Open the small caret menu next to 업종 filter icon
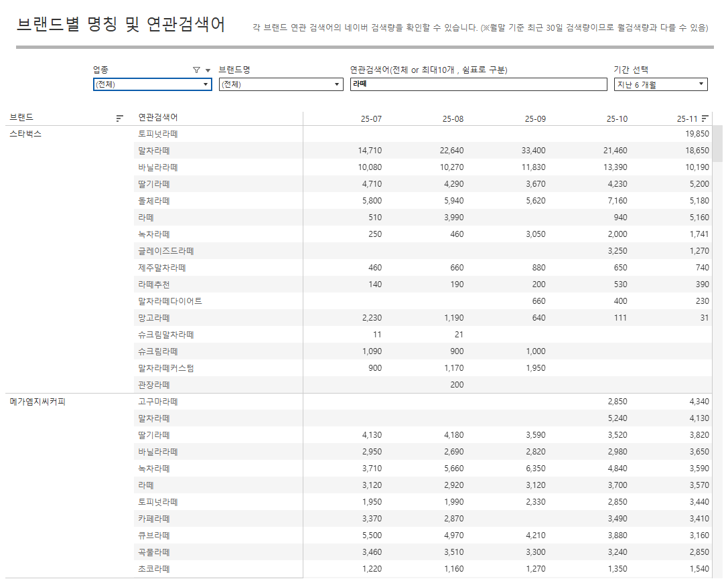Screen dimensions: 728x585 coord(208,70)
